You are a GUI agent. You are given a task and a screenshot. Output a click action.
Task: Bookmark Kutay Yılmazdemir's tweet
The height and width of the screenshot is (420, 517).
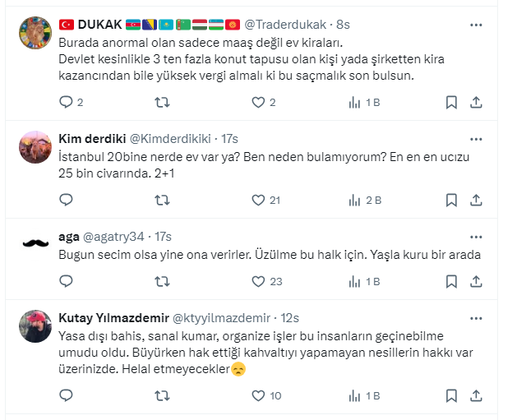point(451,395)
